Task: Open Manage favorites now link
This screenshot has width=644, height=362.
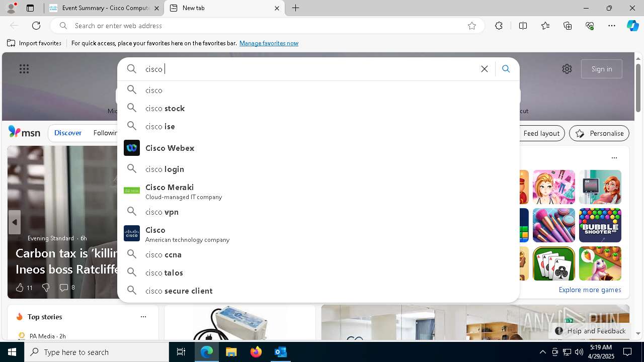Action: (x=269, y=43)
